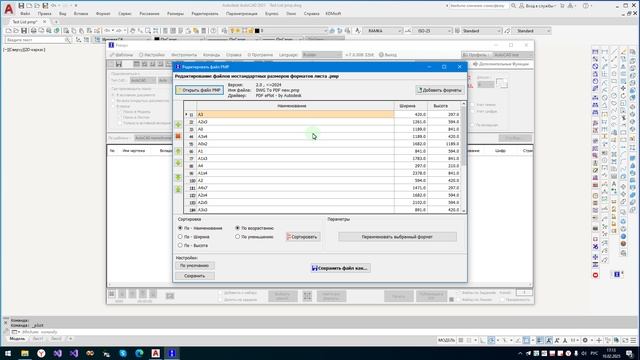
Task: Click the open PMP file button
Action: 200,90
